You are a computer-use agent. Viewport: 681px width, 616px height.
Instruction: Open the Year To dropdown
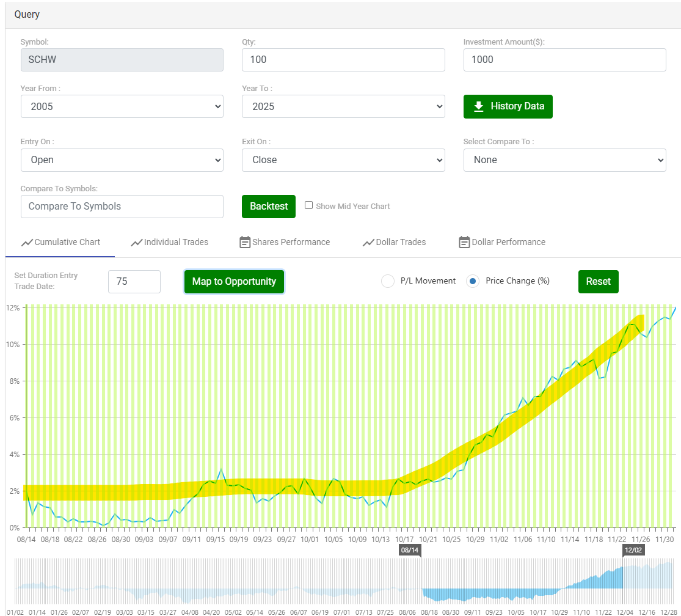(x=343, y=106)
